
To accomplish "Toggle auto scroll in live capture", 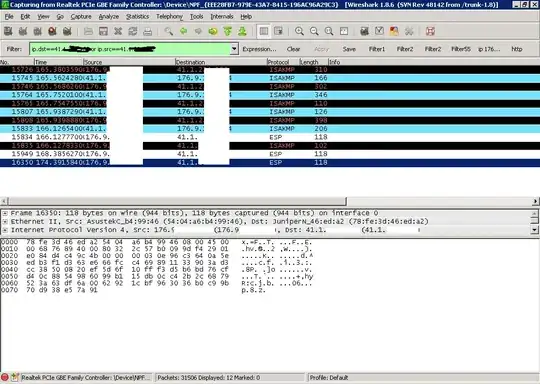I will click(278, 31).
